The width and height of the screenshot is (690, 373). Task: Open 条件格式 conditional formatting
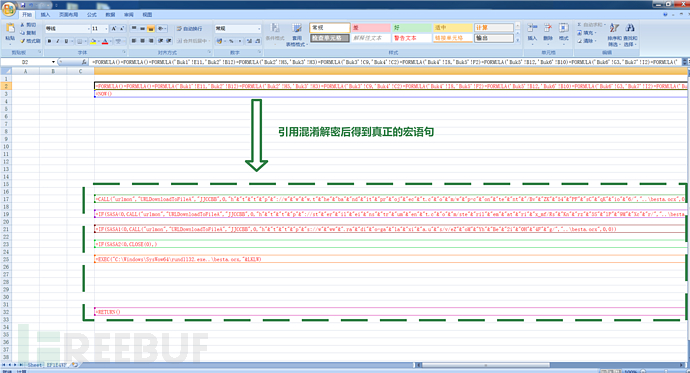click(275, 33)
